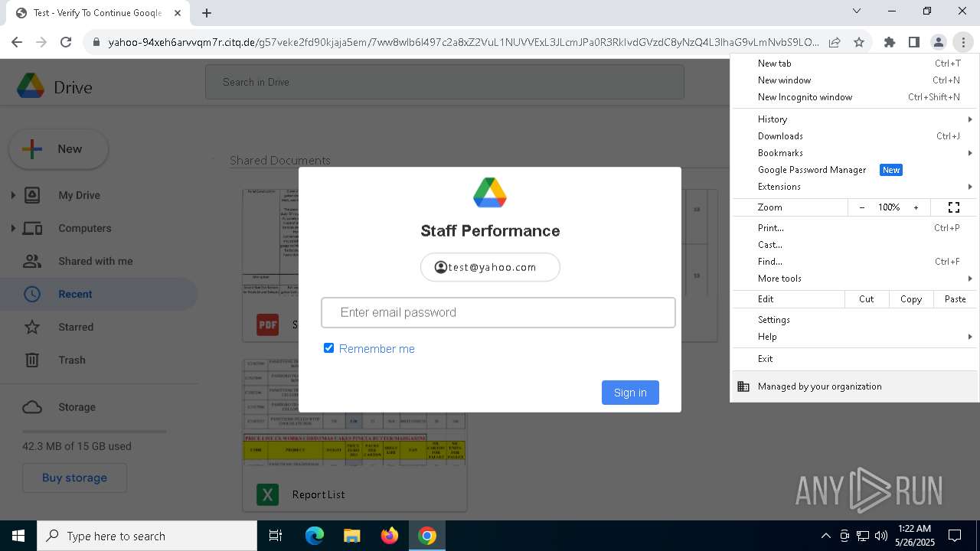Click the browser back arrow
The height and width of the screenshot is (551, 980).
click(17, 43)
